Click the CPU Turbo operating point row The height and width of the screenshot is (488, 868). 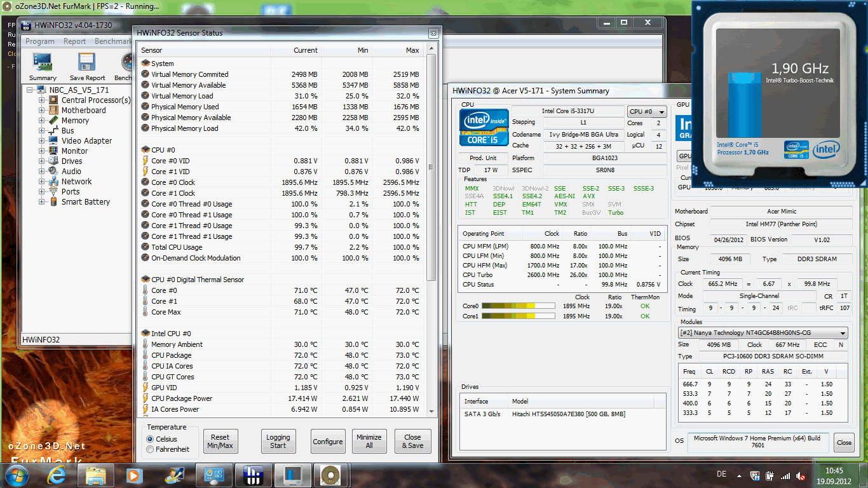(x=562, y=275)
